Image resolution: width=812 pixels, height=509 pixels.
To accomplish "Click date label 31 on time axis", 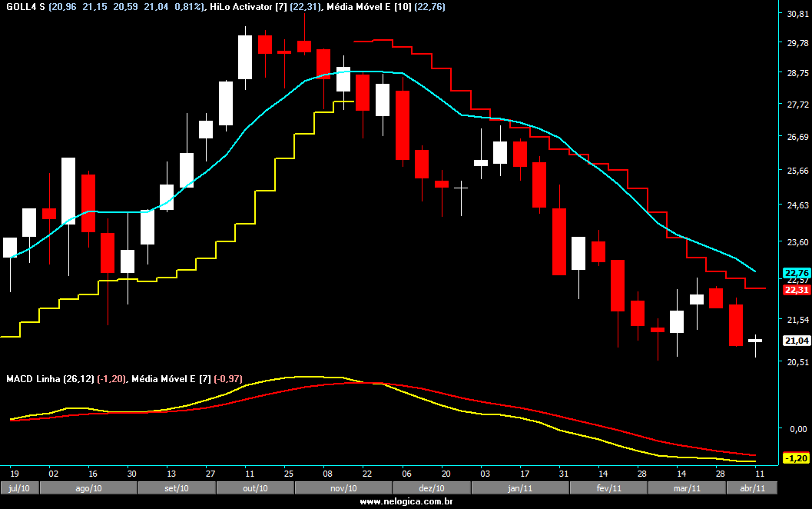I will (563, 473).
